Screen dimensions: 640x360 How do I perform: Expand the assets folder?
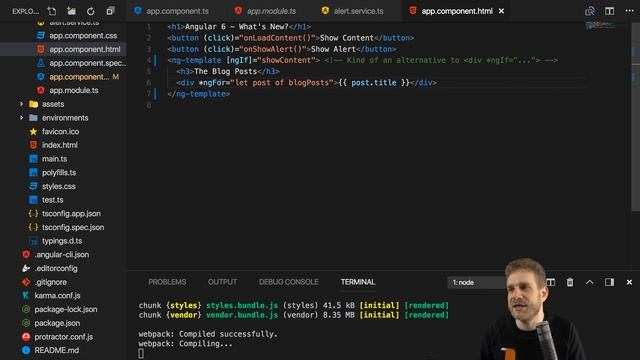click(53, 104)
